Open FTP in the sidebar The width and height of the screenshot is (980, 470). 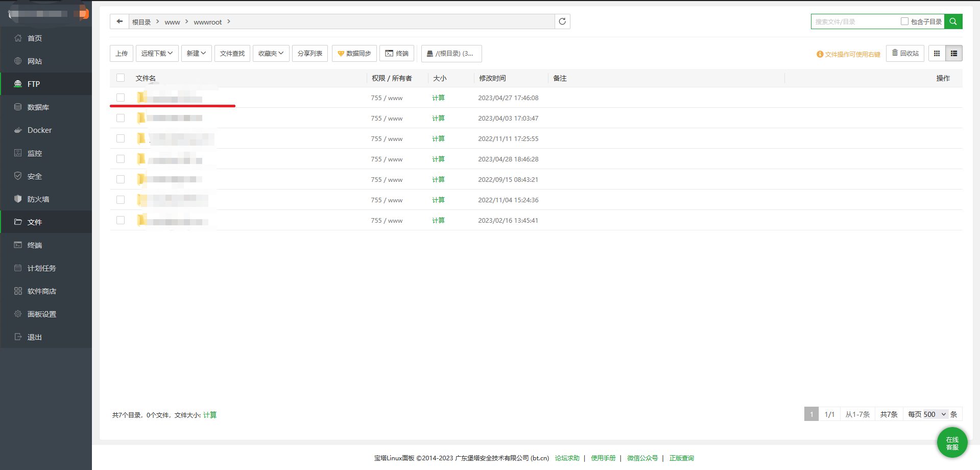point(46,84)
